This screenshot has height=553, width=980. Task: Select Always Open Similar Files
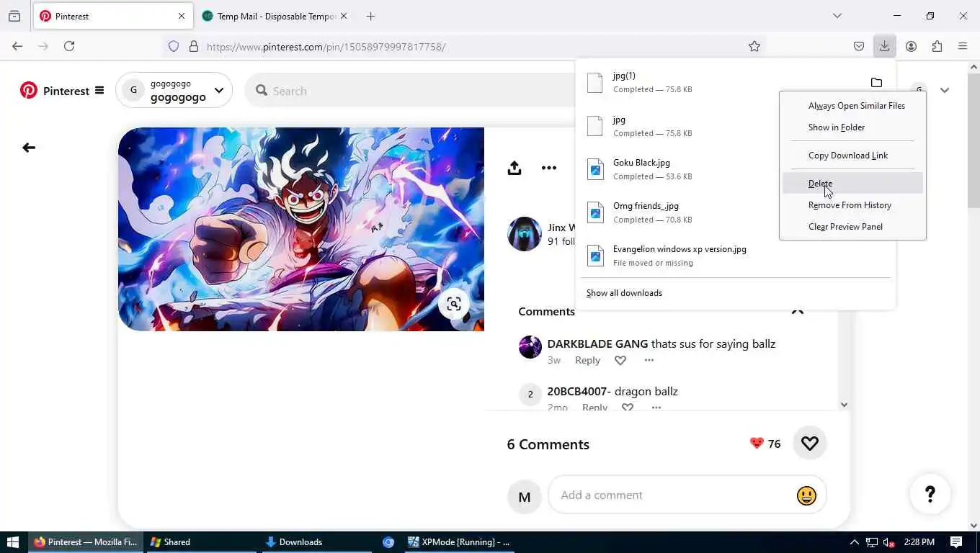(852, 106)
